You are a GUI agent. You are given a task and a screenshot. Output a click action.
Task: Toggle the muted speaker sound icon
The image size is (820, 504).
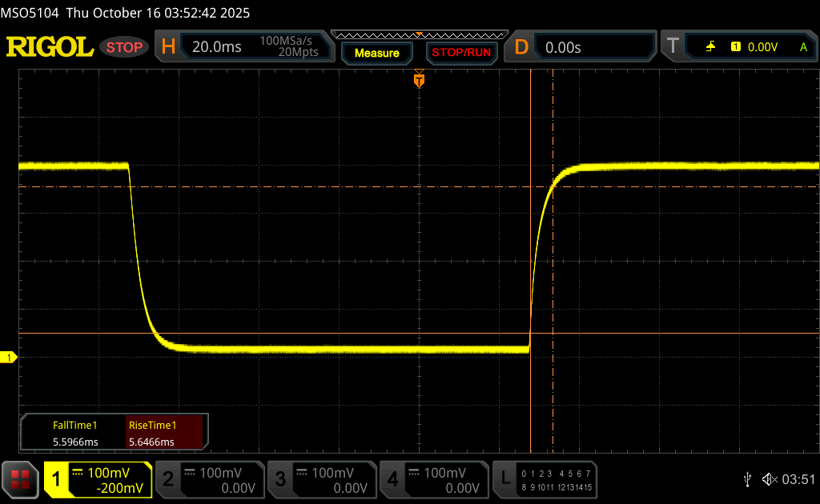(769, 479)
